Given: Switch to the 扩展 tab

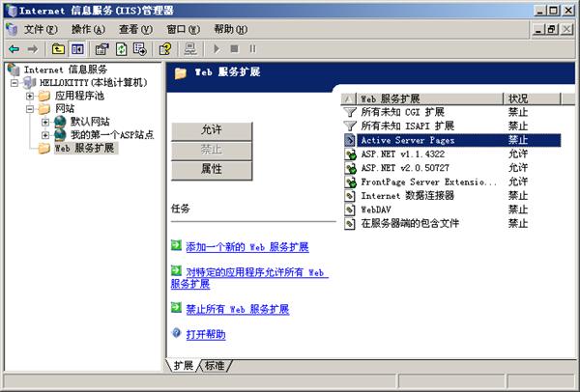Looking at the screenshot, I should point(184,366).
